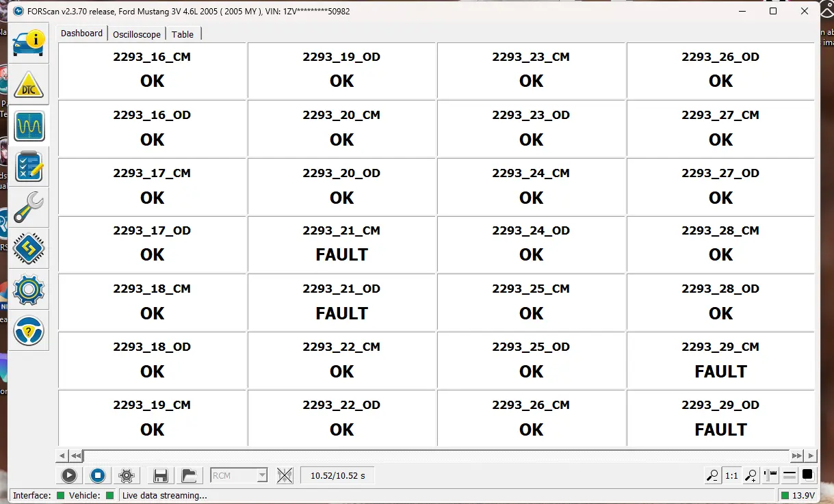
Task: Select the 2293_24_OD tile
Action: pyautogui.click(x=531, y=244)
